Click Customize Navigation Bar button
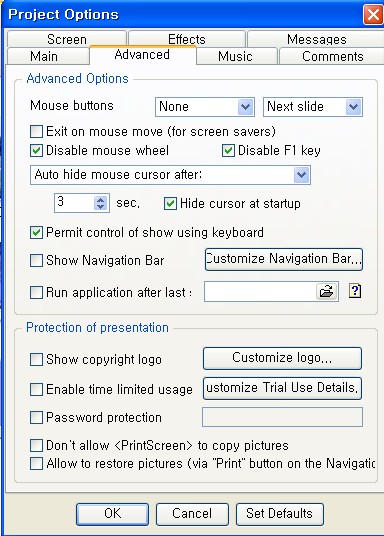 tap(284, 259)
